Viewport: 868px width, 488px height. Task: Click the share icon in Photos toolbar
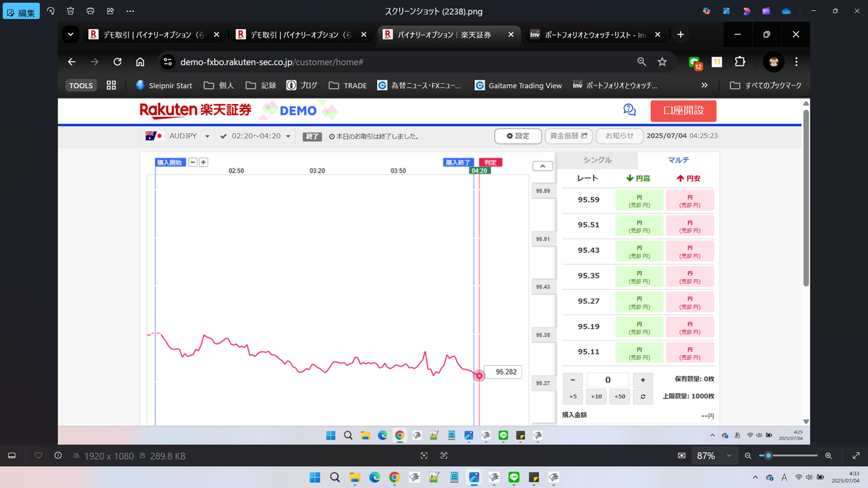110,12
